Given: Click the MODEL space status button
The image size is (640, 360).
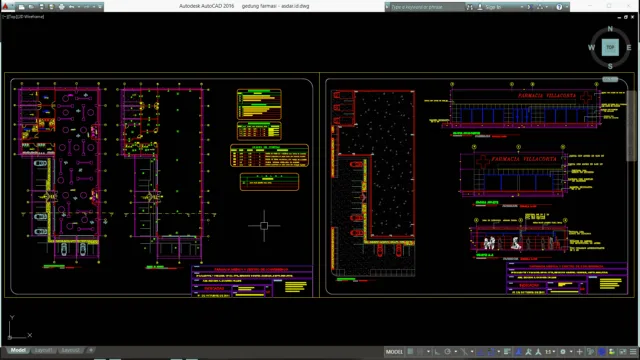Looking at the screenshot, I should (x=394, y=352).
